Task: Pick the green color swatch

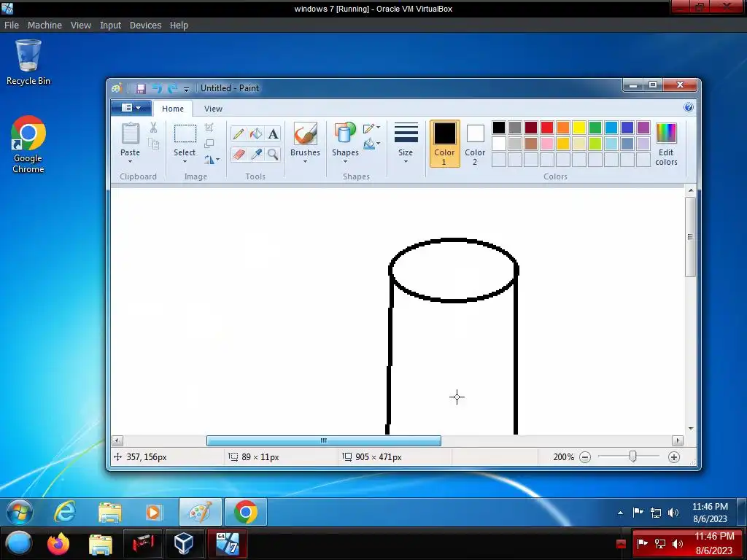Action: [595, 127]
